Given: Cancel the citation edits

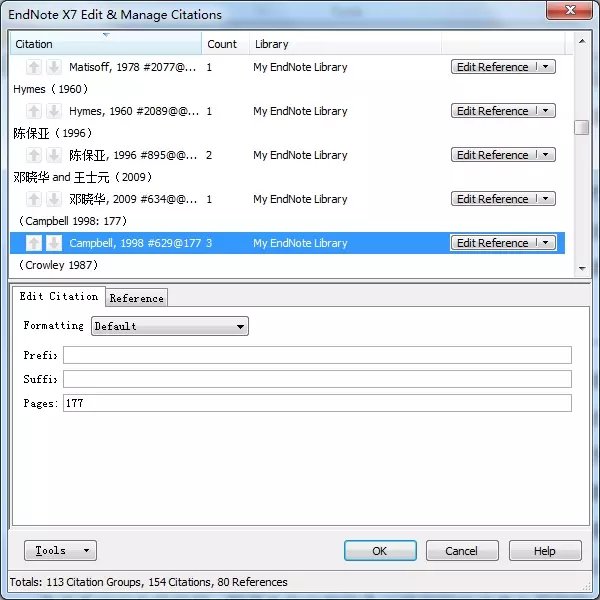Looking at the screenshot, I should pyautogui.click(x=462, y=551).
